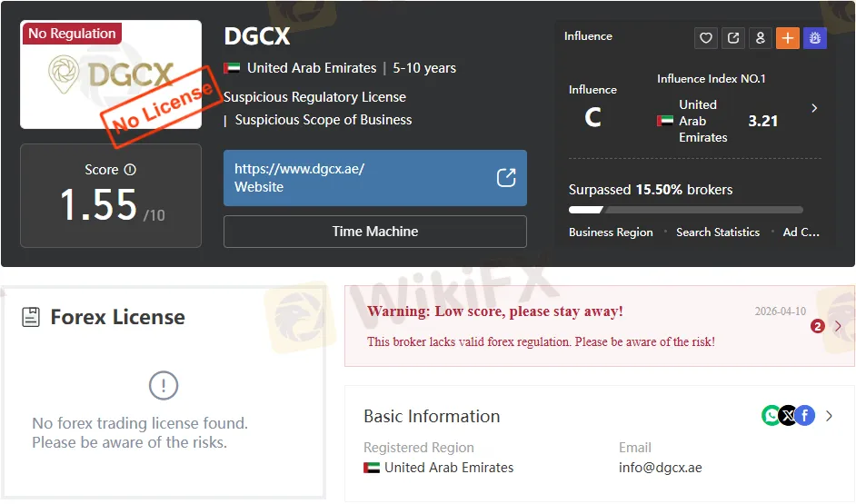Click the share icon in Influence panel
The height and width of the screenshot is (504, 856).
tap(733, 38)
